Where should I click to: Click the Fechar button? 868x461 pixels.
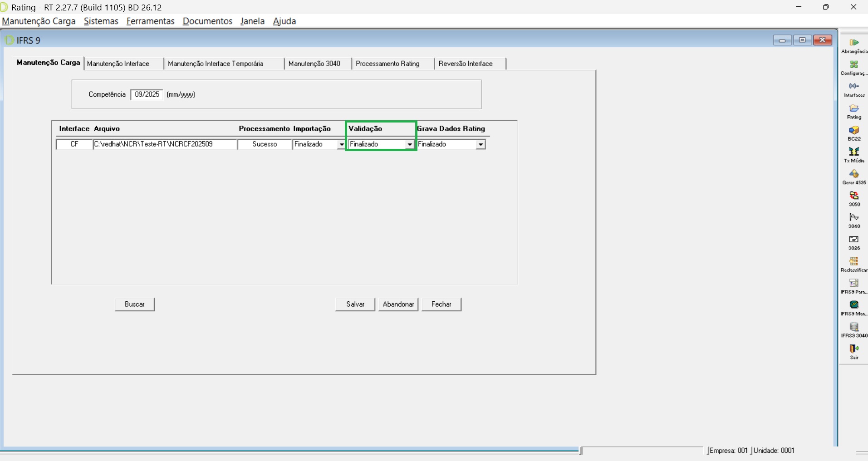pos(441,304)
